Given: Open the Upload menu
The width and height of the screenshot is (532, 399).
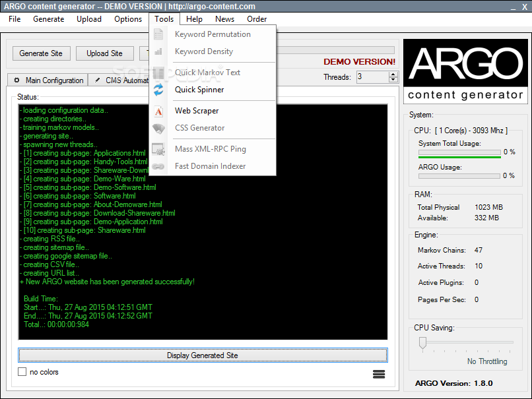Looking at the screenshot, I should click(x=89, y=19).
